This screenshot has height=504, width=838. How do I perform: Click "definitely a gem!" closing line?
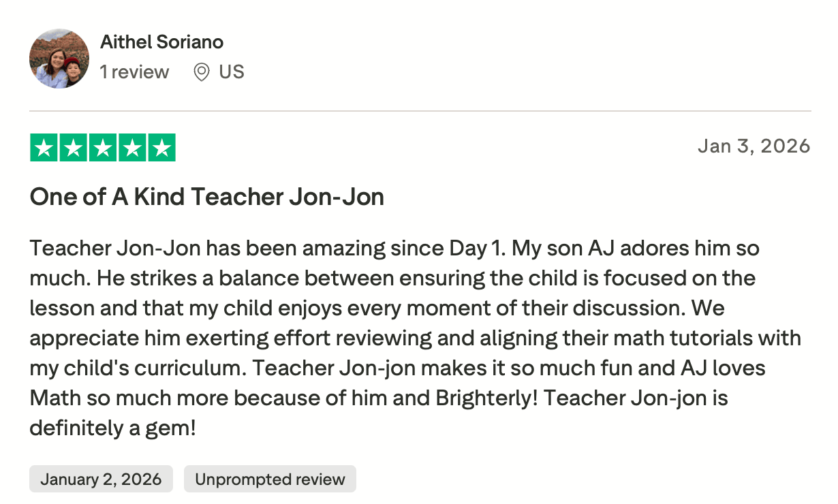pos(112,428)
